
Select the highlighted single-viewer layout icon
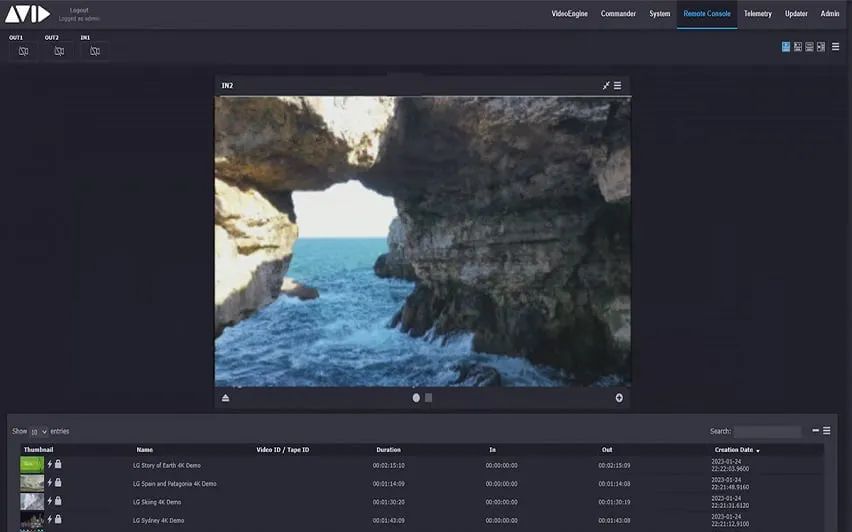pos(786,47)
